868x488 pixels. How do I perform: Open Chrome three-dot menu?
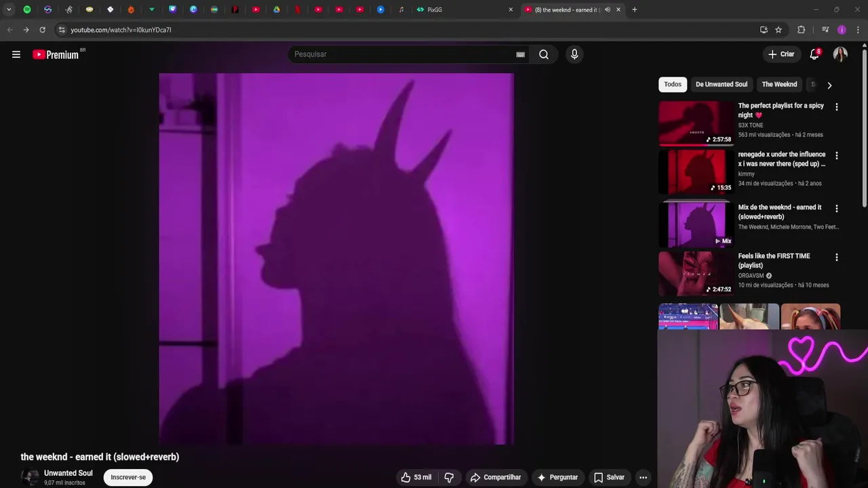(858, 30)
